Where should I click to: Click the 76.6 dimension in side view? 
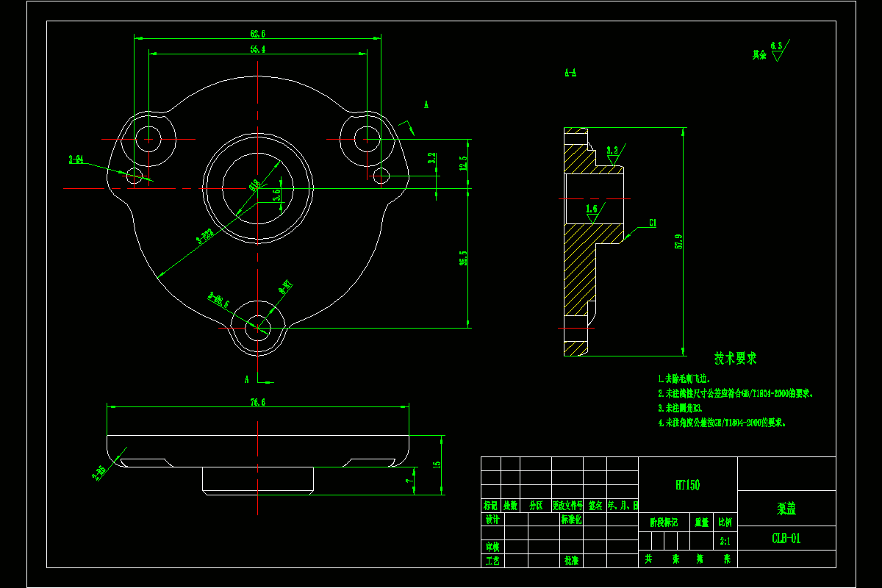click(x=258, y=402)
